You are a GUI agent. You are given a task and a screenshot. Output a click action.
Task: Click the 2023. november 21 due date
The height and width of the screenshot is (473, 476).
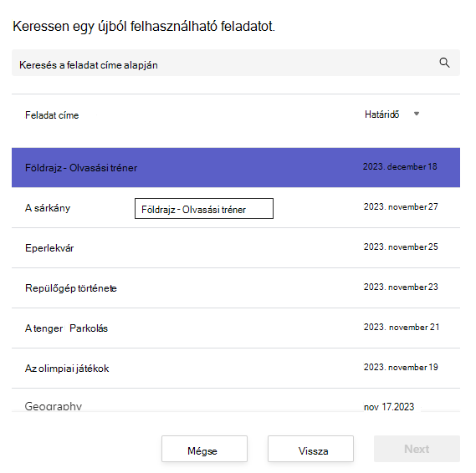pos(402,327)
